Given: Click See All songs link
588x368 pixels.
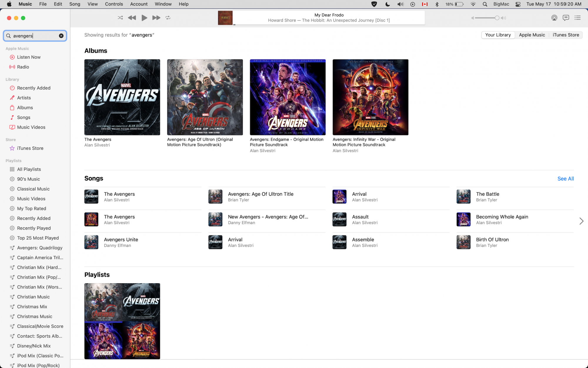Looking at the screenshot, I should tap(565, 178).
